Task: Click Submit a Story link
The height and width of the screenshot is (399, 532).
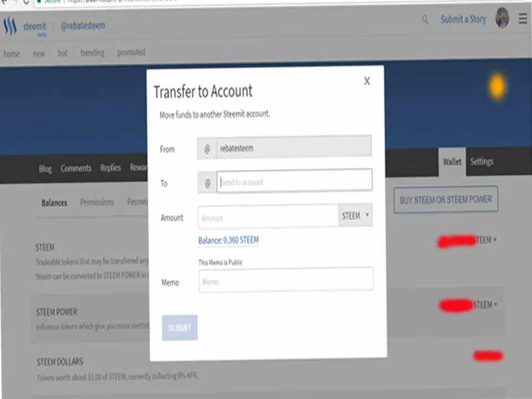Action: 463,19
